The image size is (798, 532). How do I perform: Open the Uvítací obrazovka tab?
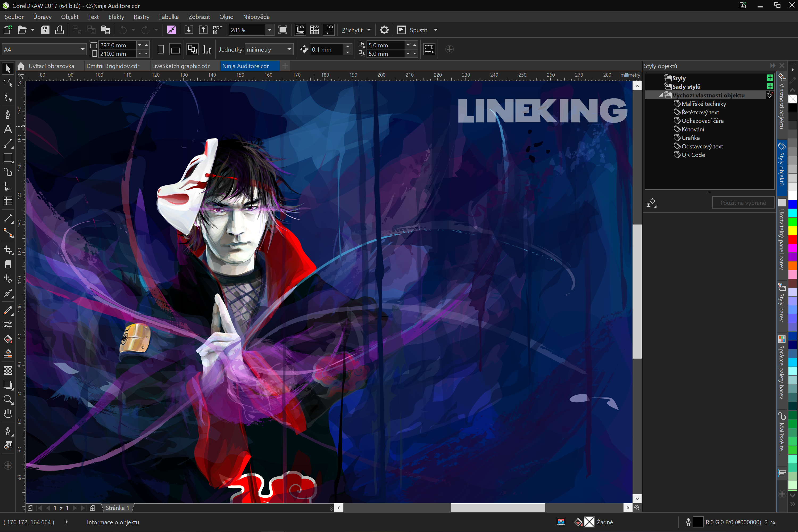[51, 66]
